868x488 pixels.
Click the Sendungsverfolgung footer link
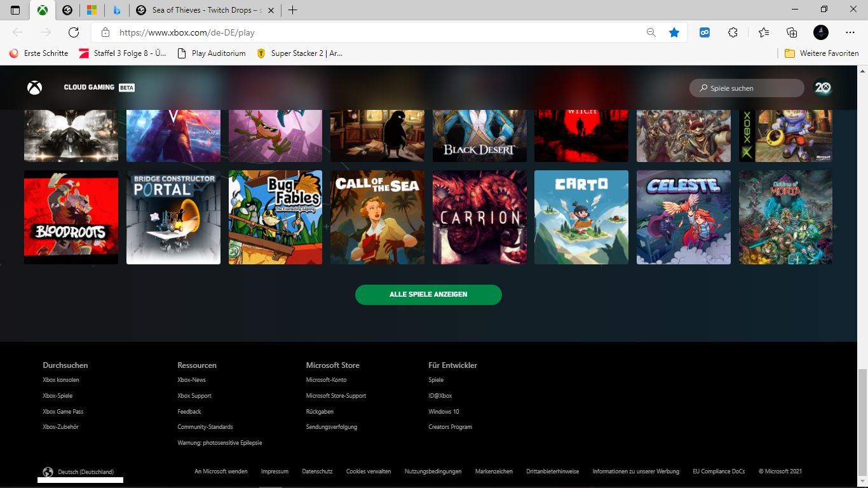point(332,427)
